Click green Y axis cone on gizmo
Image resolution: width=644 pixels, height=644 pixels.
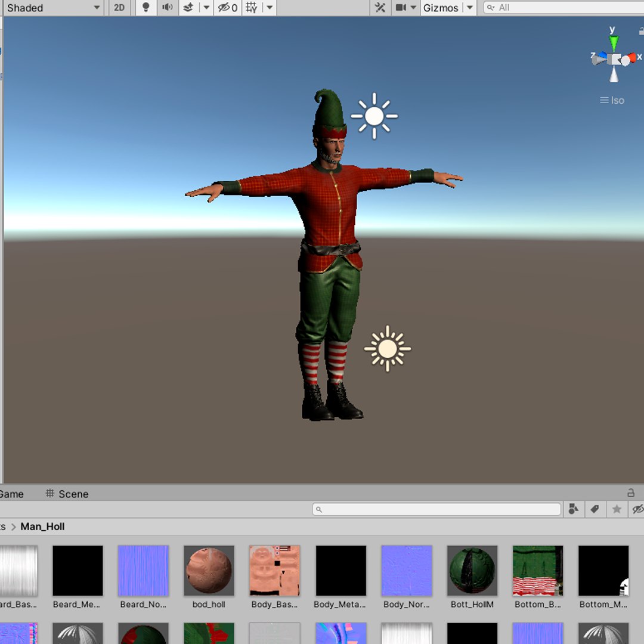[614, 43]
